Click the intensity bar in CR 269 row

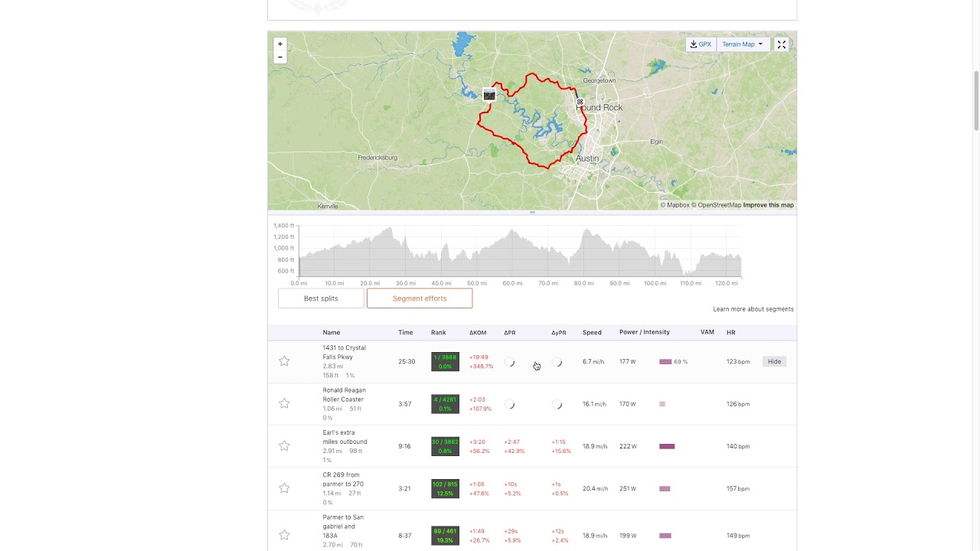pos(665,488)
